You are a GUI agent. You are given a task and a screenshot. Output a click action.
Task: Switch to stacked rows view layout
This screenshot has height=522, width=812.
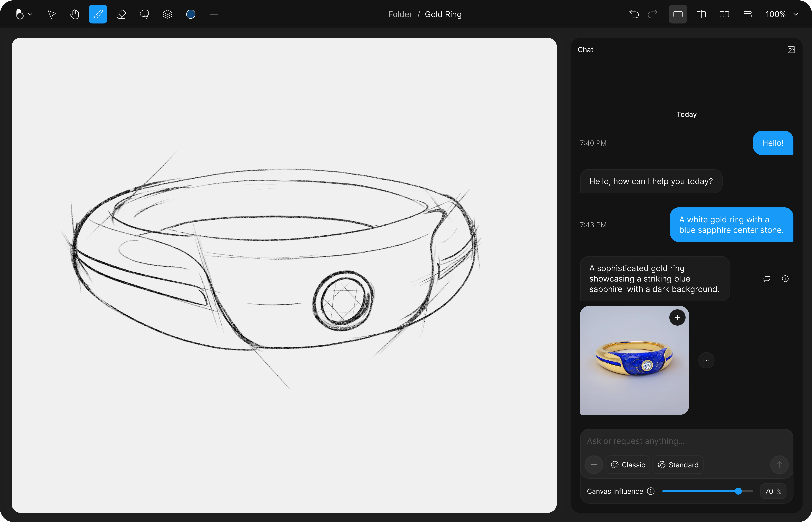click(748, 14)
